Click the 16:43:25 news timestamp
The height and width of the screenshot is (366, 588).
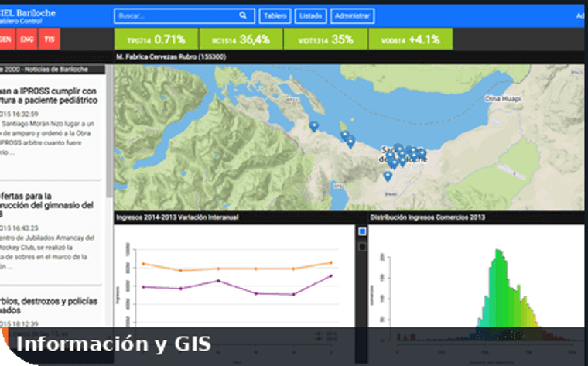pyautogui.click(x=19, y=228)
